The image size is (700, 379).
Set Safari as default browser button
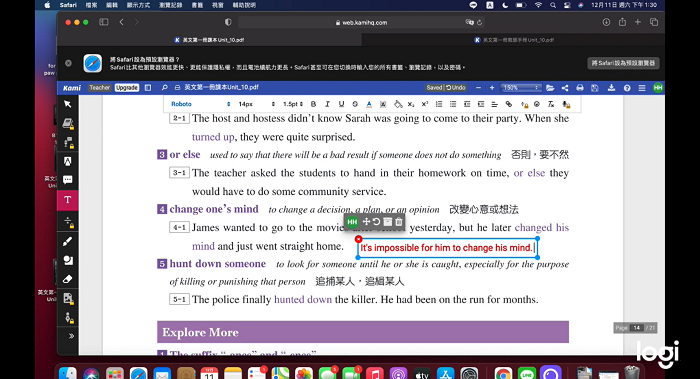coord(623,63)
